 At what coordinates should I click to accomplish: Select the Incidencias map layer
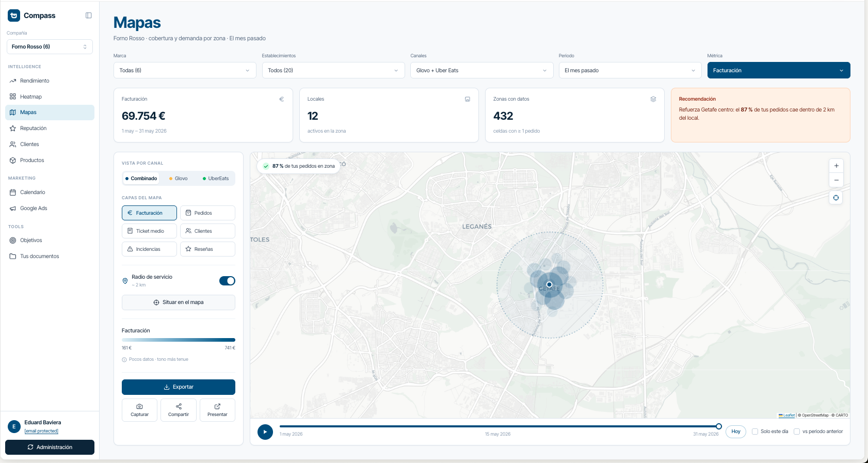pos(149,249)
